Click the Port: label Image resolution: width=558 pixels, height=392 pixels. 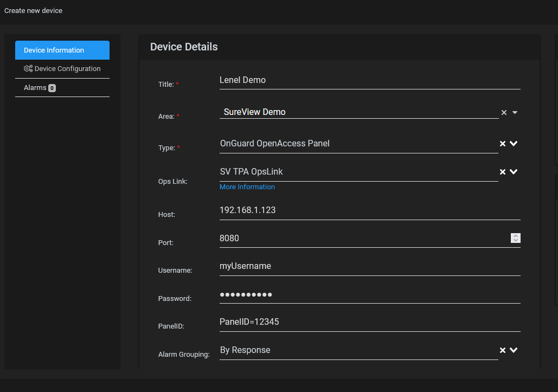pos(165,242)
